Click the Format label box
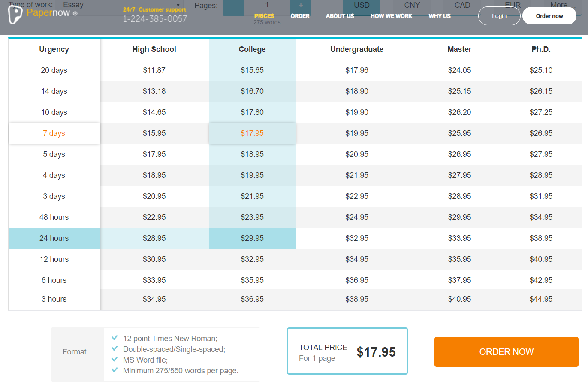The image size is (588, 384). coord(77,354)
